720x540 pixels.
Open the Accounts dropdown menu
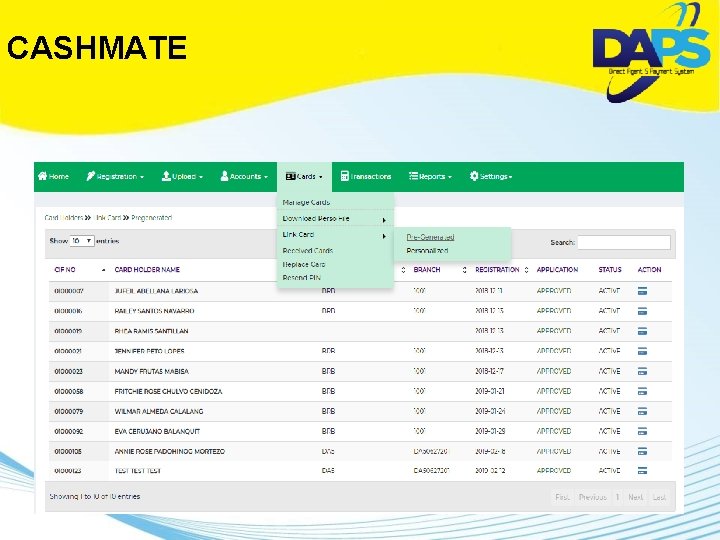[x=244, y=176]
